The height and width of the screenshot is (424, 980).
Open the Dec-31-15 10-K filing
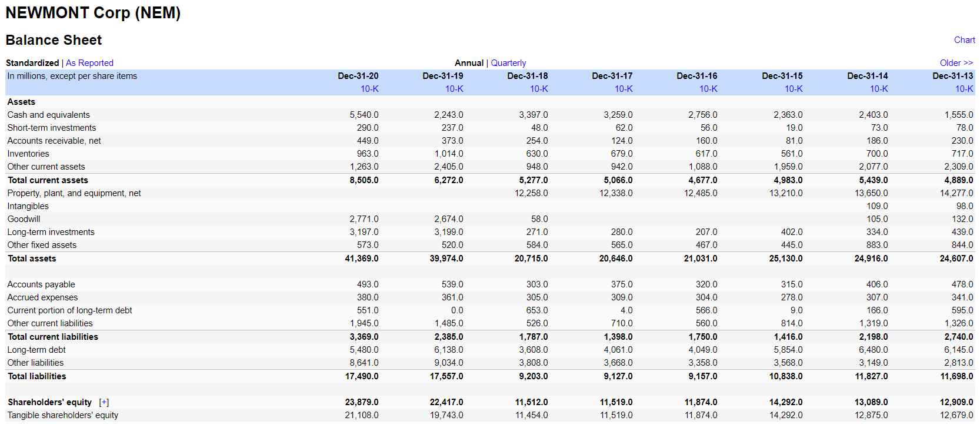pyautogui.click(x=794, y=89)
